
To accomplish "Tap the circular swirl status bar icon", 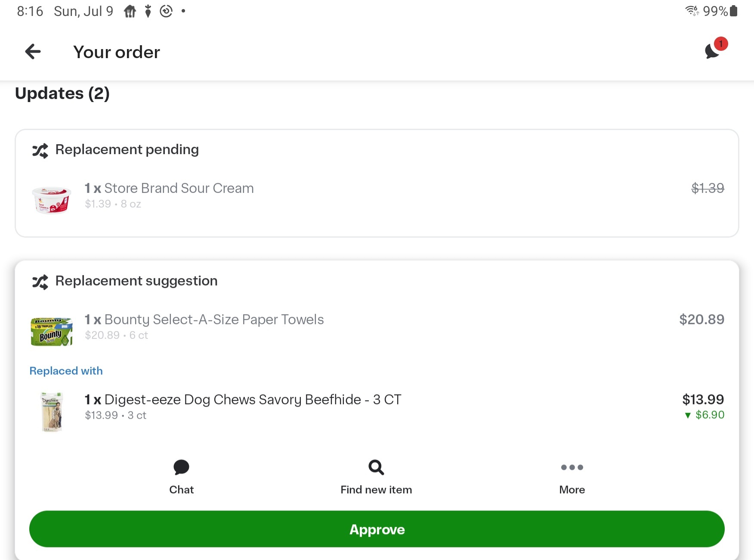I will tap(166, 11).
